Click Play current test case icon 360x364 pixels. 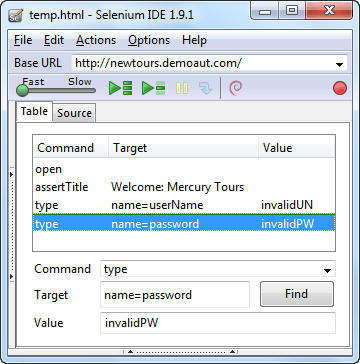pyautogui.click(x=154, y=88)
